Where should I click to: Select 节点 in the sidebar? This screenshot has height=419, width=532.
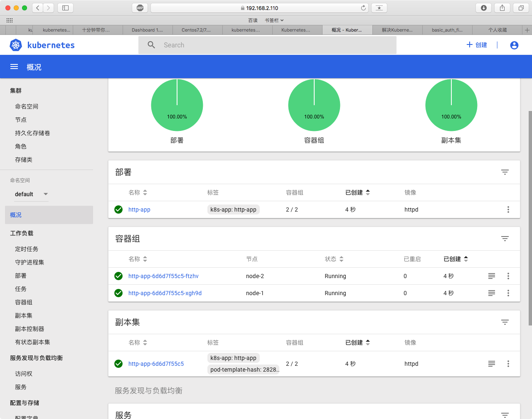[21, 120]
